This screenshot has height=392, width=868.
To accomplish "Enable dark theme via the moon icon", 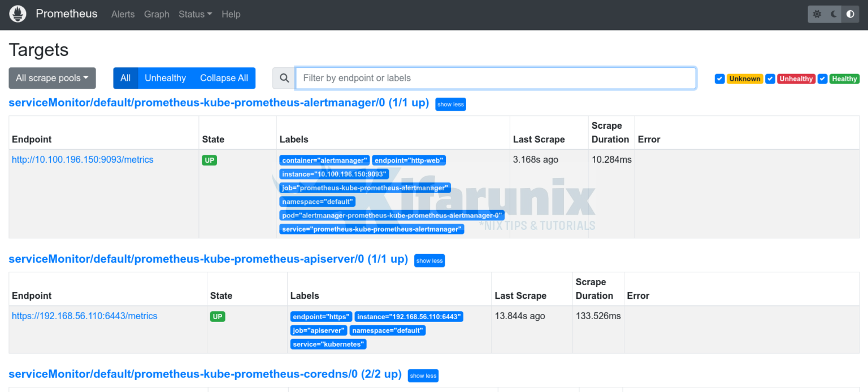I will [834, 14].
